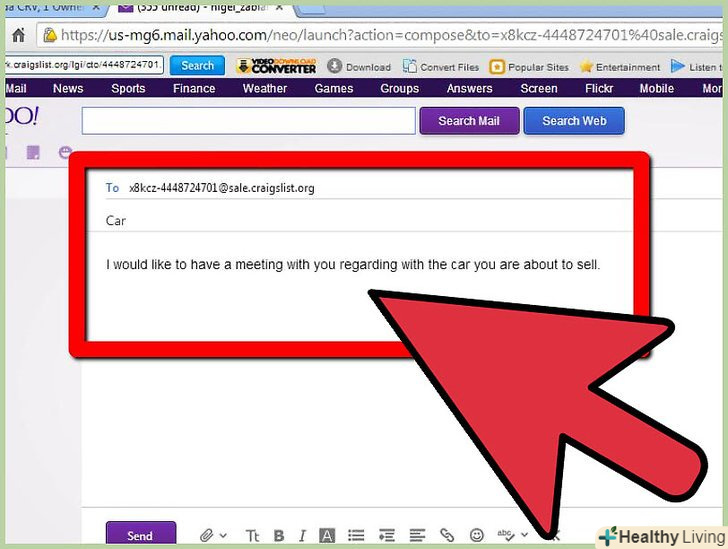Click the Yahoo! logo
The image size is (728, 549).
point(22,116)
